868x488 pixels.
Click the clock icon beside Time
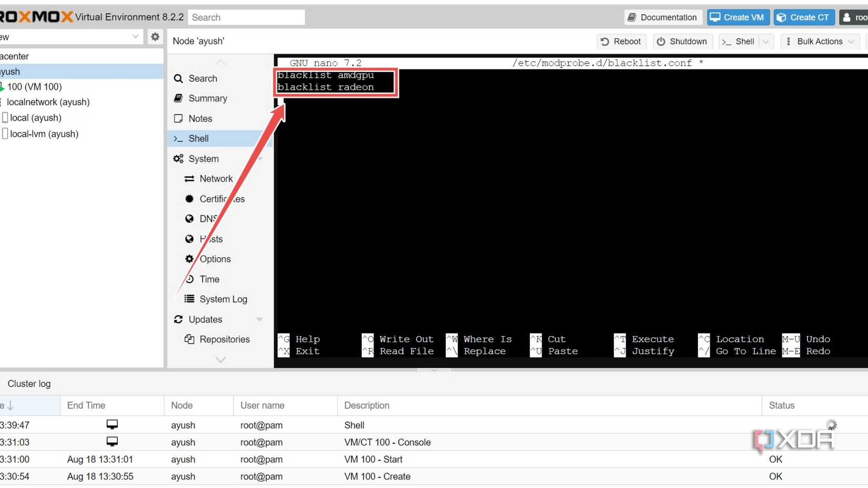189,279
